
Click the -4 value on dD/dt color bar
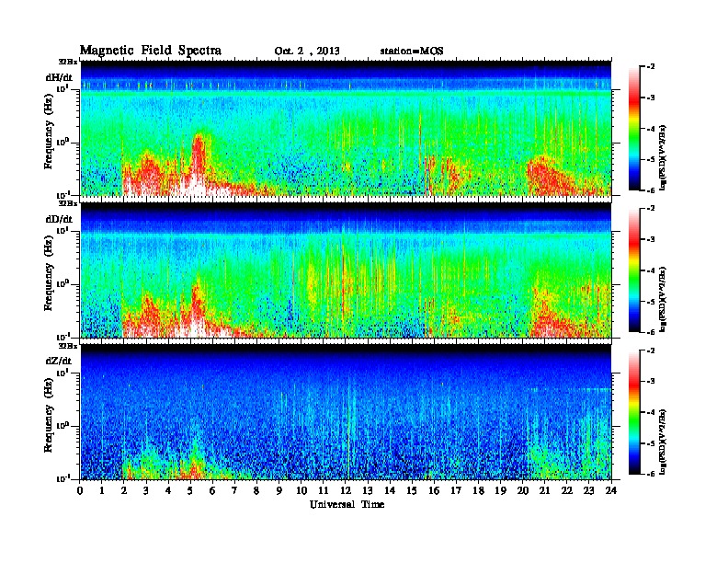pos(651,270)
